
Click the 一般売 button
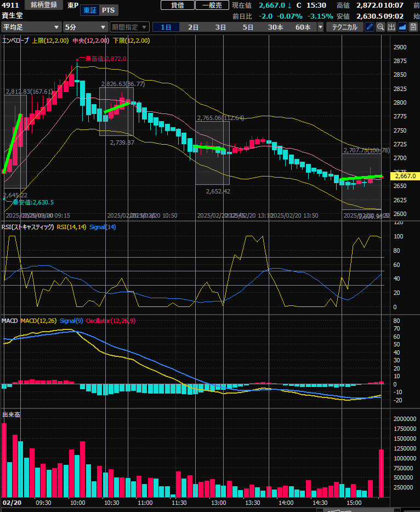tap(212, 5)
